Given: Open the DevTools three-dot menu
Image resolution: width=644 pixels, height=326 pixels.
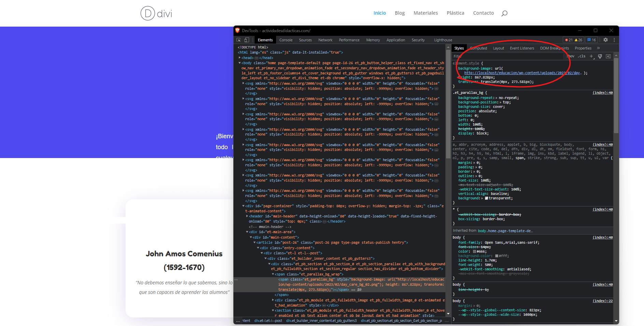Looking at the screenshot, I should point(614,40).
